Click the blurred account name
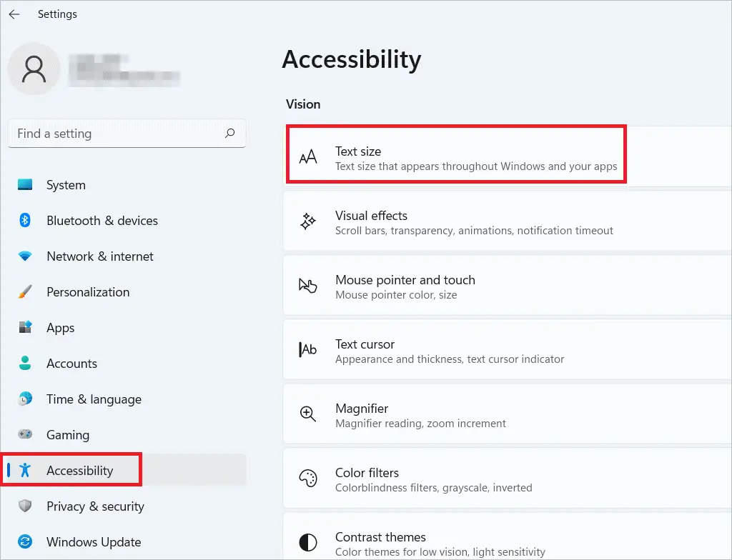Viewport: 732px width, 560px height. pyautogui.click(x=124, y=70)
